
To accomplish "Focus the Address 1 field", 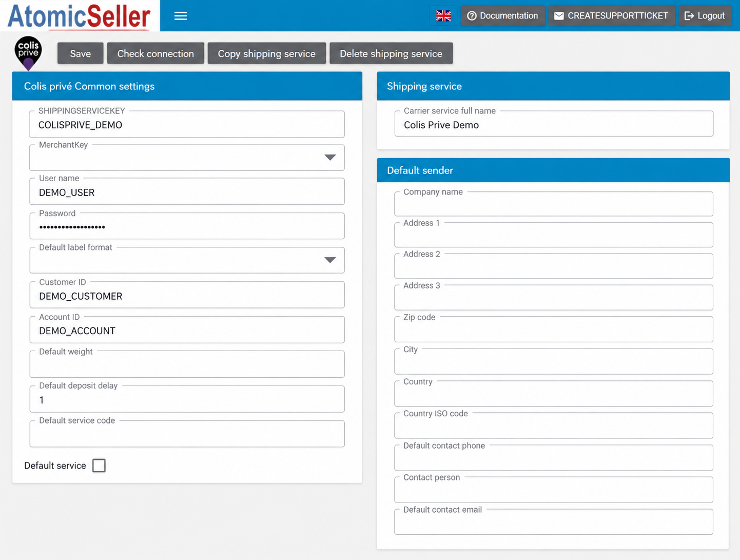I will click(554, 235).
